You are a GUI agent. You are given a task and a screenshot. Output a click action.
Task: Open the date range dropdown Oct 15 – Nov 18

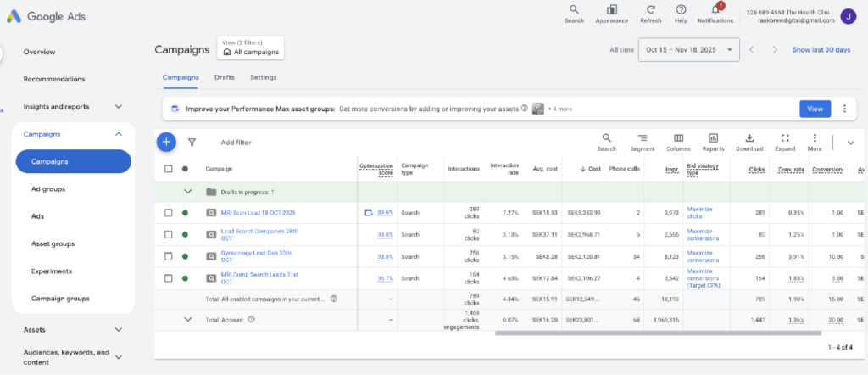tap(688, 49)
